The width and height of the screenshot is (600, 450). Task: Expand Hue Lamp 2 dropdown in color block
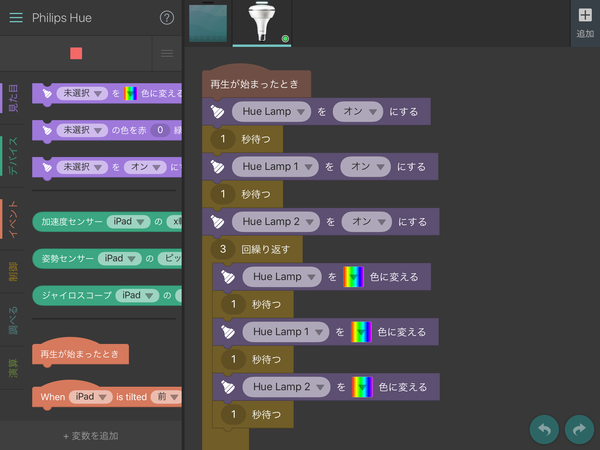[286, 386]
